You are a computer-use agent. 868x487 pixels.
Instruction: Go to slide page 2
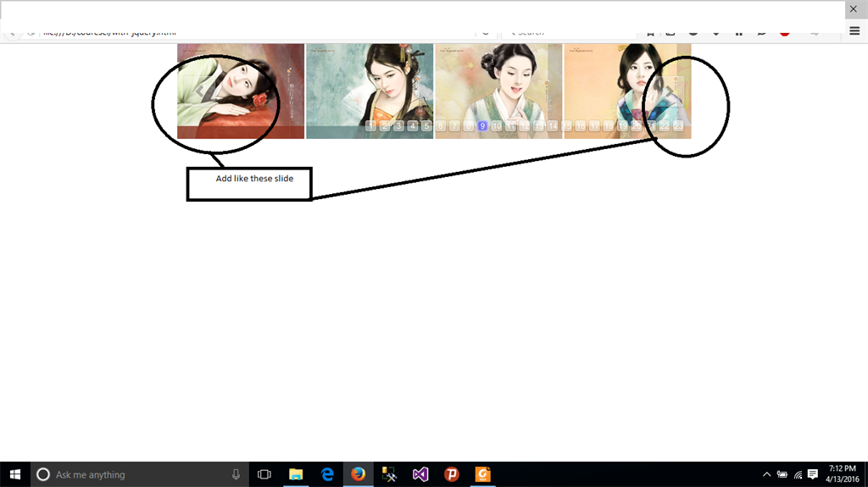385,126
